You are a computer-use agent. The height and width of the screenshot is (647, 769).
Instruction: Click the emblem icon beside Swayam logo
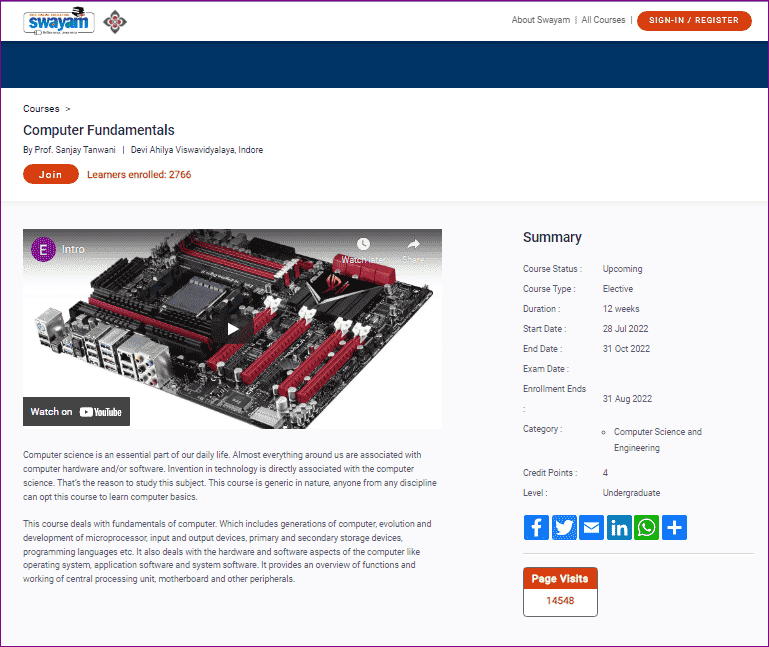(x=117, y=21)
